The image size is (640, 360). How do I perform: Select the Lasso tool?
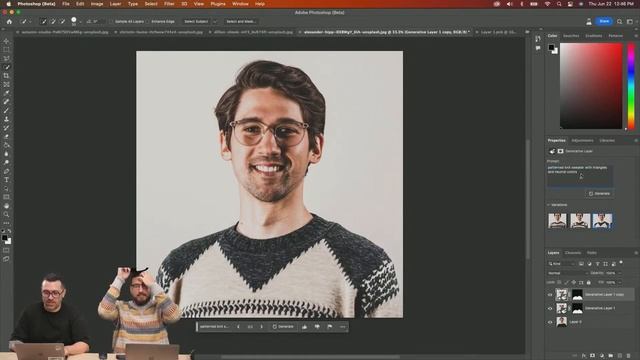point(6,58)
